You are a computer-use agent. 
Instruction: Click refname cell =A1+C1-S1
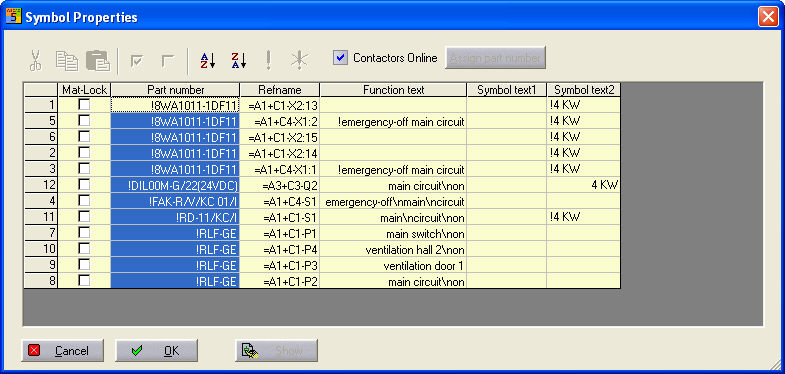click(280, 217)
